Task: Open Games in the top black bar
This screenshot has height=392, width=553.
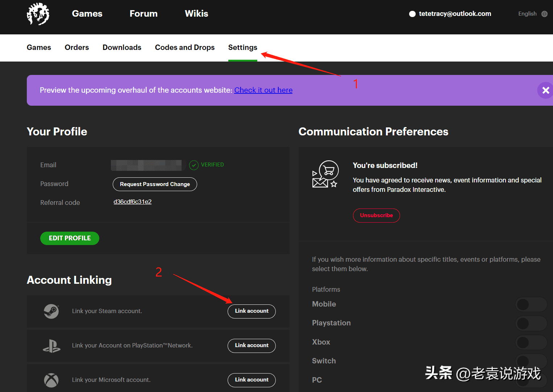Action: pos(87,14)
